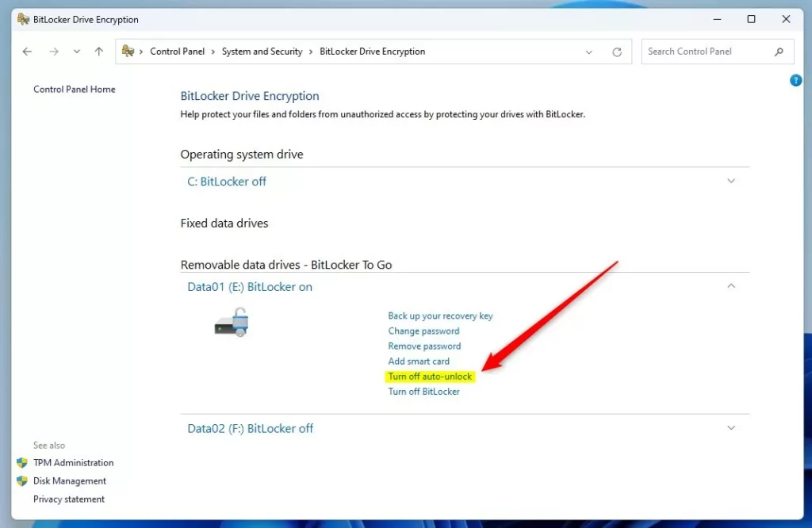The image size is (812, 528).
Task: Close the BitLocker Drive Encryption window
Action: point(786,19)
